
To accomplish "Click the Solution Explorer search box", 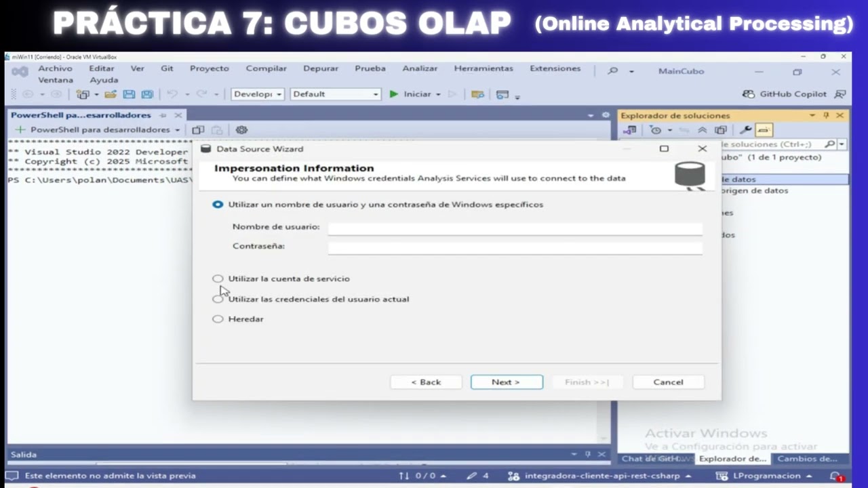I will click(x=772, y=144).
